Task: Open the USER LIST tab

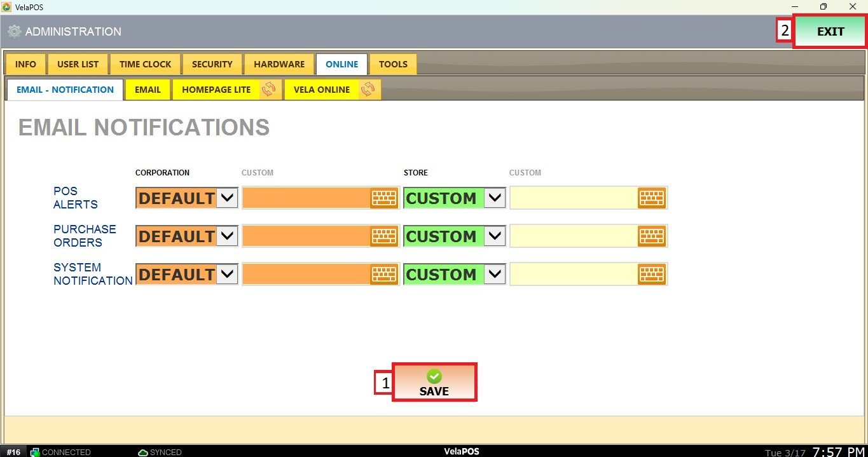Action: click(x=78, y=64)
